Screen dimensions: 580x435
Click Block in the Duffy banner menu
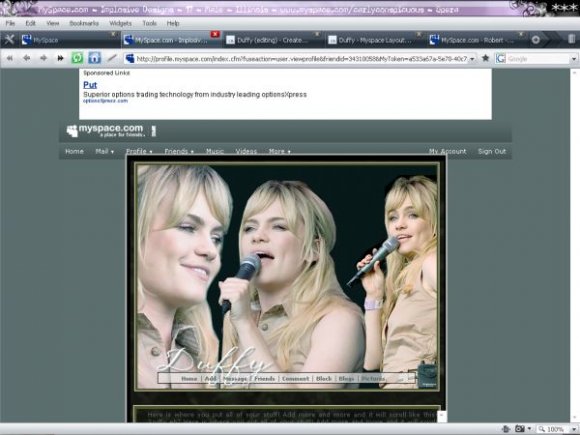point(324,378)
